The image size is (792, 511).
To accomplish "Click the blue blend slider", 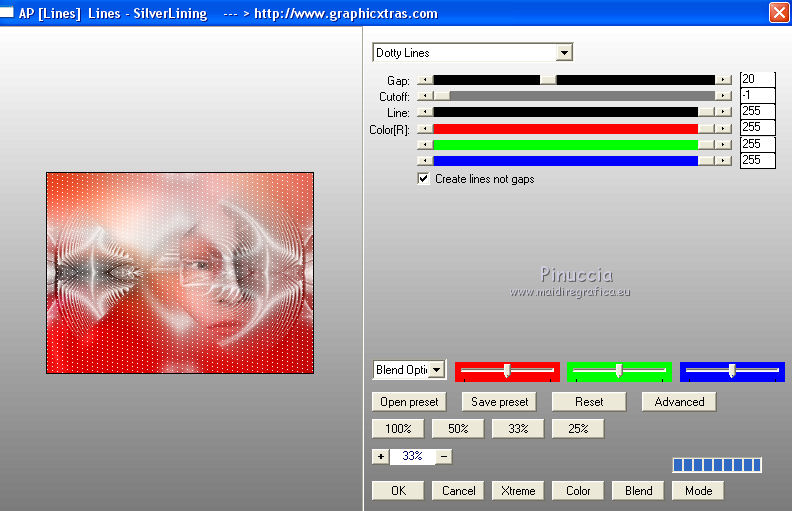I will [x=732, y=371].
